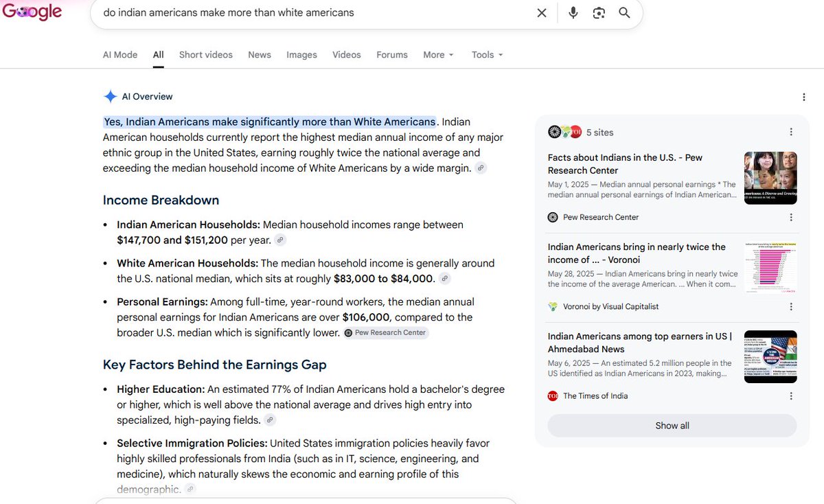Click "Selective Immigration Policies:" bullet label
The height and width of the screenshot is (504, 824).
point(192,444)
